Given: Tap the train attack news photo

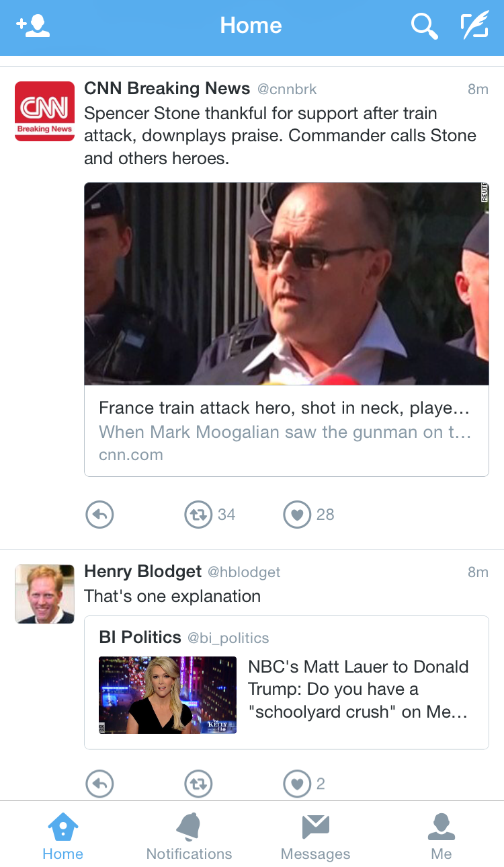Looking at the screenshot, I should click(286, 283).
